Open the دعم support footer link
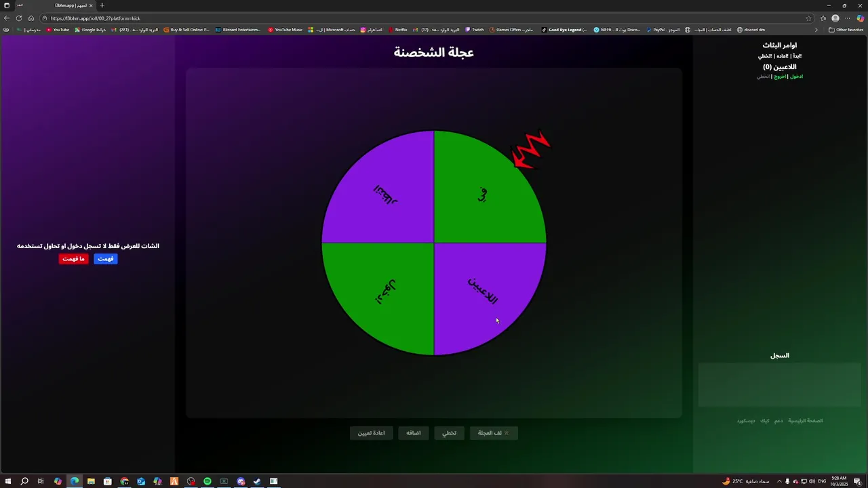 (778, 421)
